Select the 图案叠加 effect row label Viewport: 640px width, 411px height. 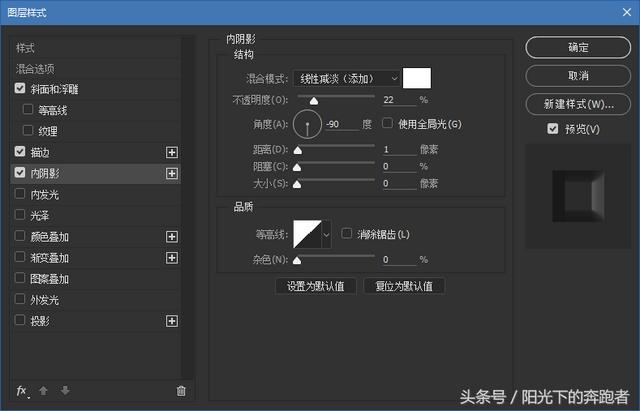49,279
